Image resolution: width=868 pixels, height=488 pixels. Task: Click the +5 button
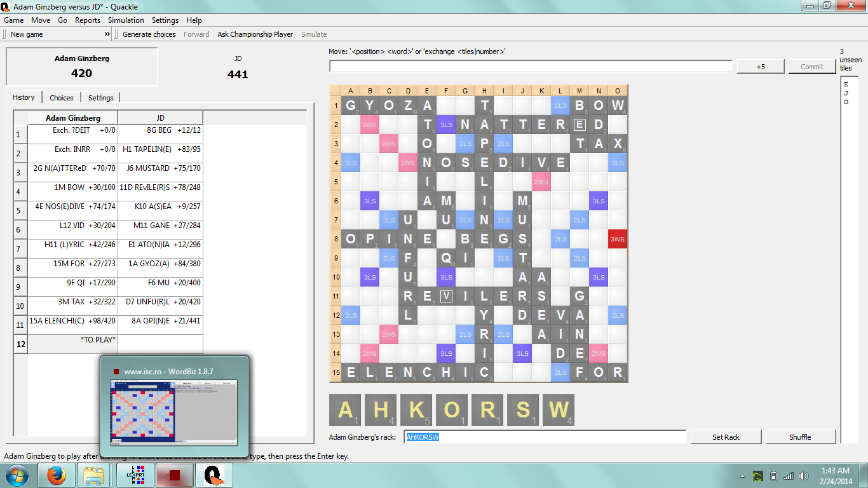tap(761, 67)
